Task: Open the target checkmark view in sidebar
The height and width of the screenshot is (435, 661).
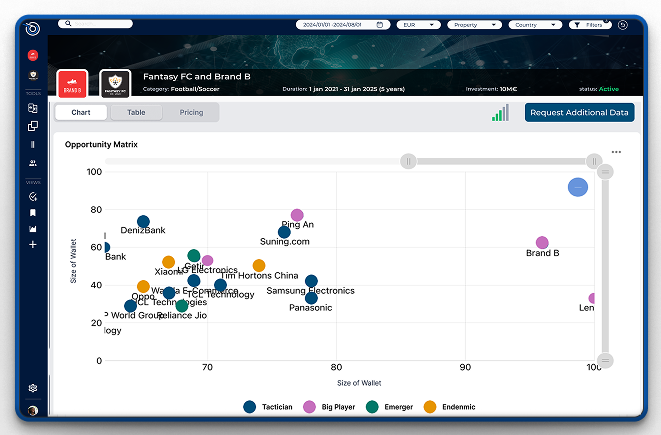Action: (x=33, y=196)
